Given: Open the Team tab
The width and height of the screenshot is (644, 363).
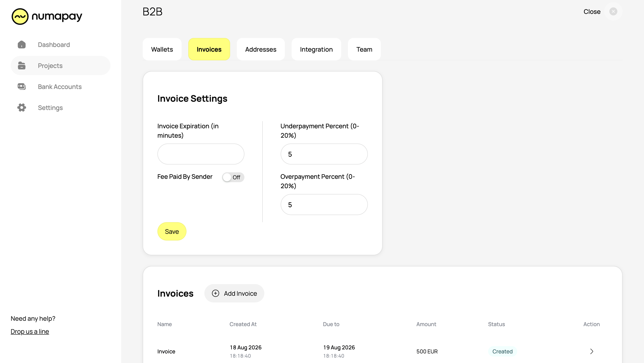Looking at the screenshot, I should pyautogui.click(x=364, y=49).
